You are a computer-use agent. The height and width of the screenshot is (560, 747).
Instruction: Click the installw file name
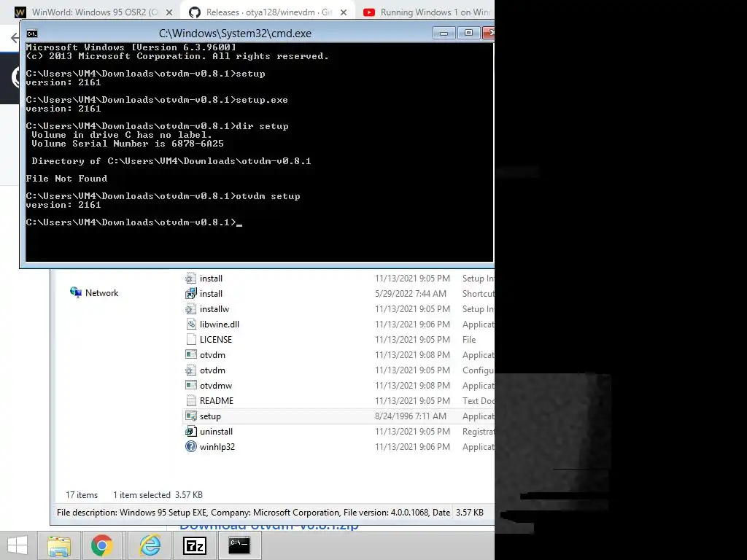coord(214,309)
